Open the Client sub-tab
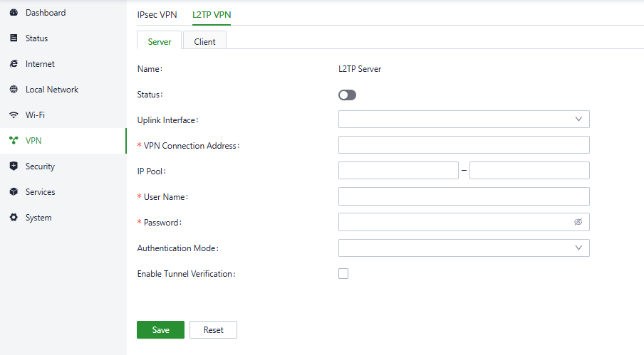Image resolution: width=644 pixels, height=355 pixels. [x=204, y=41]
